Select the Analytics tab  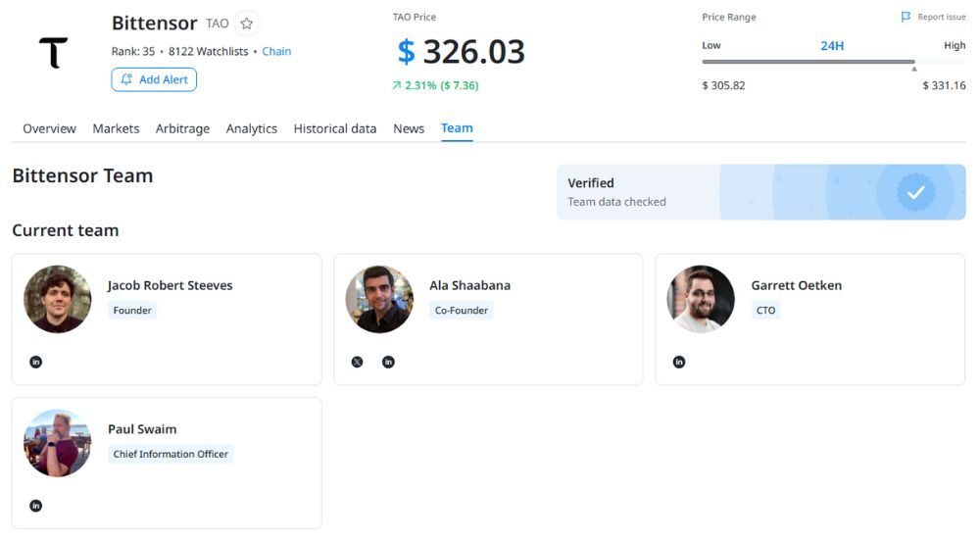pyautogui.click(x=251, y=128)
